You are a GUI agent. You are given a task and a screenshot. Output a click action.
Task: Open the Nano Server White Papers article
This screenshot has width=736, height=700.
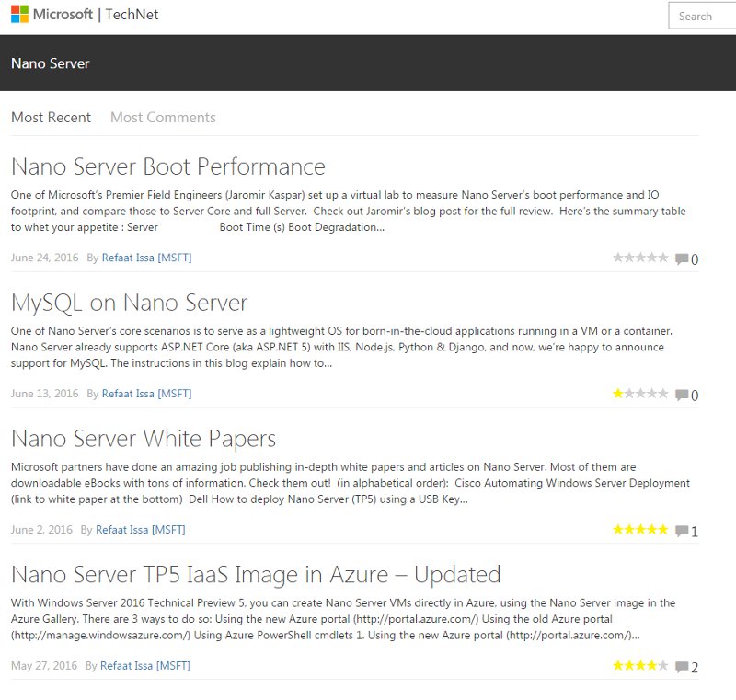click(x=144, y=439)
